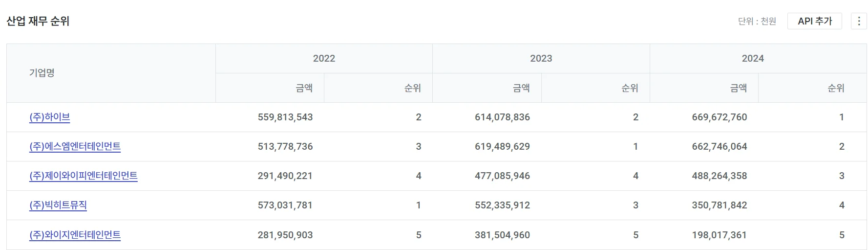Click the 2023 year column header
This screenshot has height=250, width=868.
point(541,59)
